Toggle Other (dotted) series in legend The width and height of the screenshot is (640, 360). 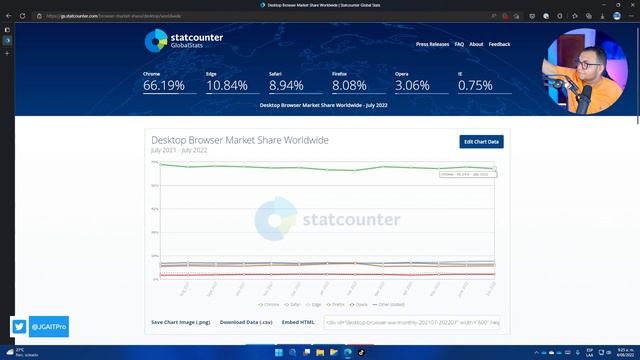[388, 304]
